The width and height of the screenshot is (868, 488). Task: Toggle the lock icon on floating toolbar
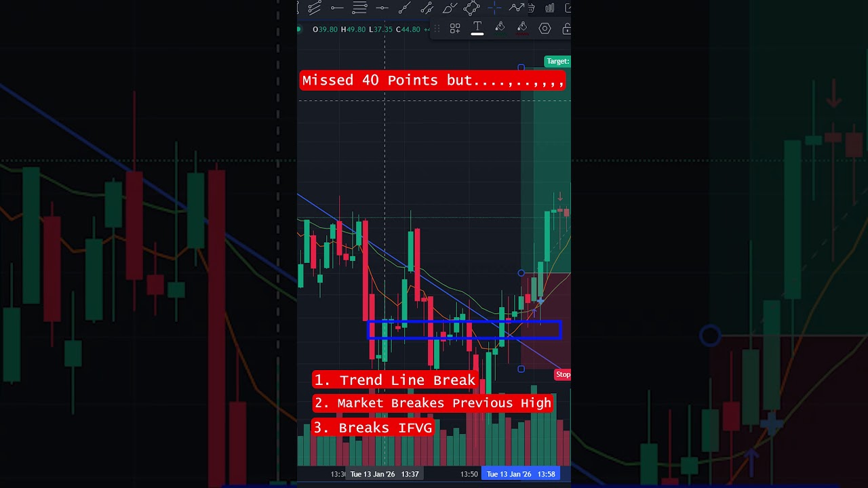567,28
